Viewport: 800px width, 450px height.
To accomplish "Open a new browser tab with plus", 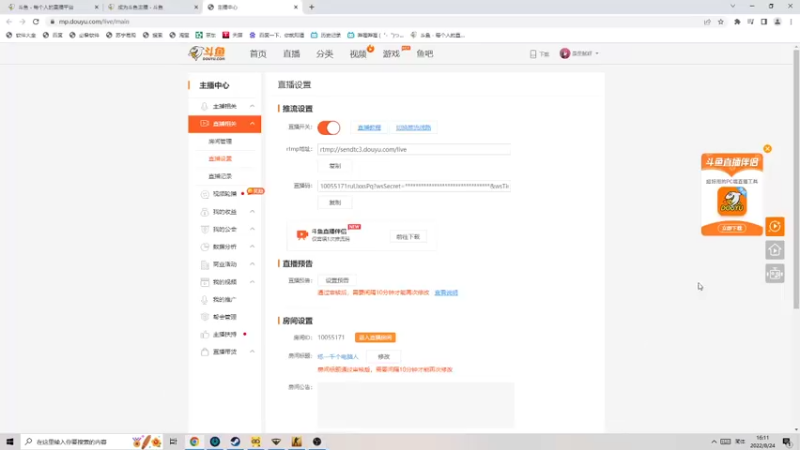I will 312,7.
